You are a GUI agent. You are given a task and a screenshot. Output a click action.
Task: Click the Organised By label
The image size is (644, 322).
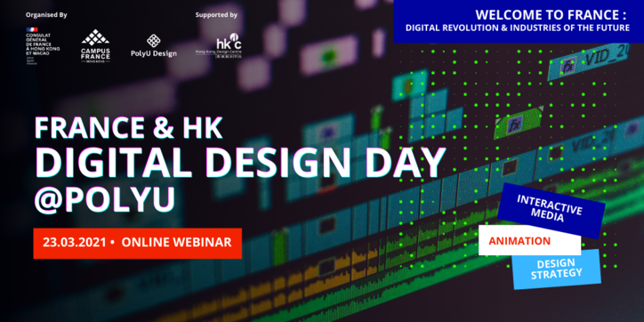click(46, 15)
